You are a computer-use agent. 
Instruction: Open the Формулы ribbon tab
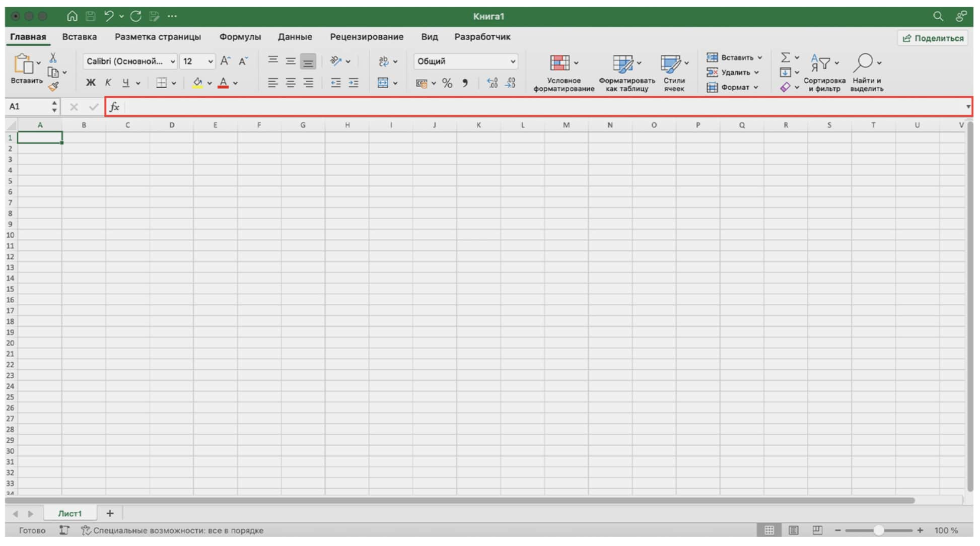(x=240, y=37)
